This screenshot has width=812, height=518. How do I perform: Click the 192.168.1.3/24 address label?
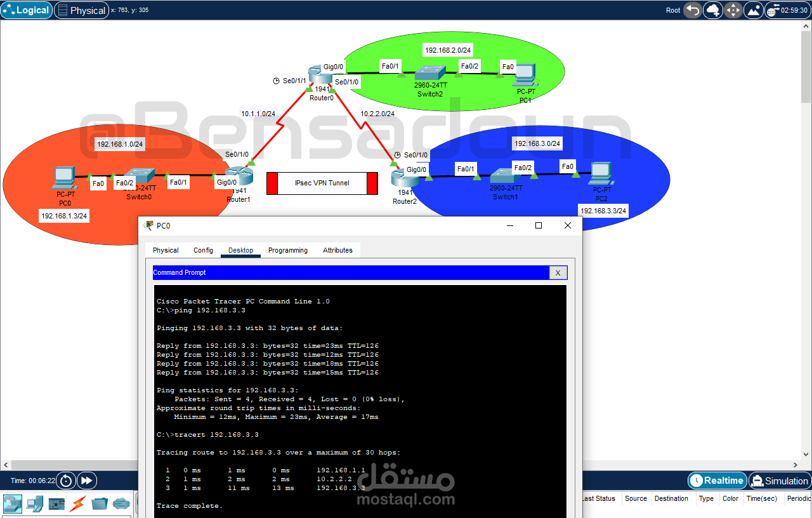click(x=64, y=216)
